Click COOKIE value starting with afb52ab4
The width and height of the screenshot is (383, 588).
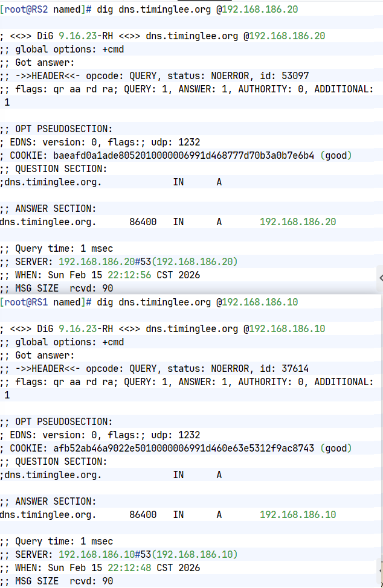tap(184, 449)
